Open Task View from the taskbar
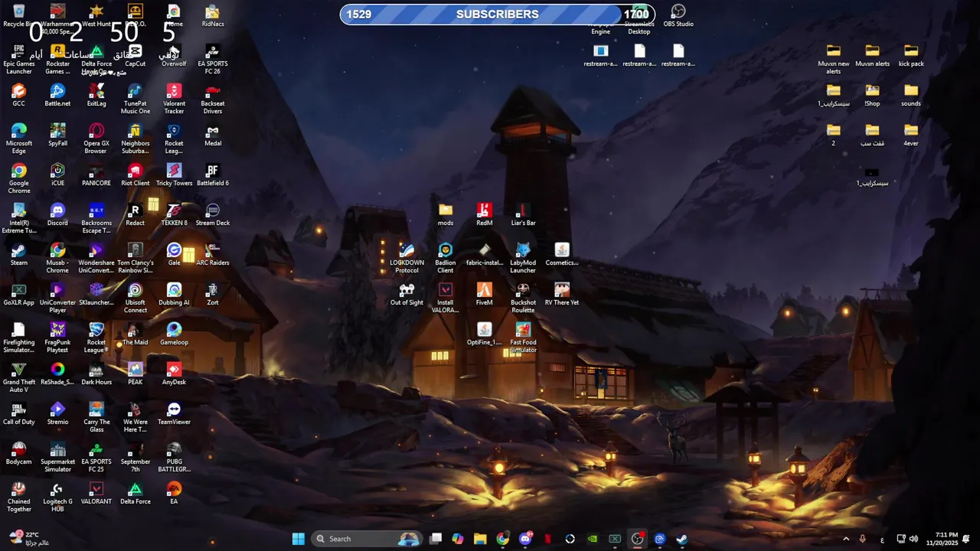 pos(436,539)
